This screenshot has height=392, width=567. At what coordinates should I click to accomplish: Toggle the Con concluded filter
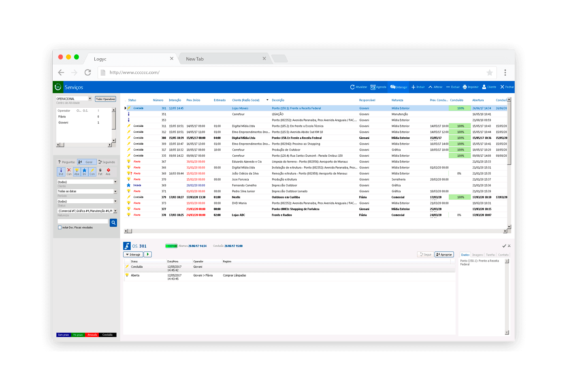92,172
